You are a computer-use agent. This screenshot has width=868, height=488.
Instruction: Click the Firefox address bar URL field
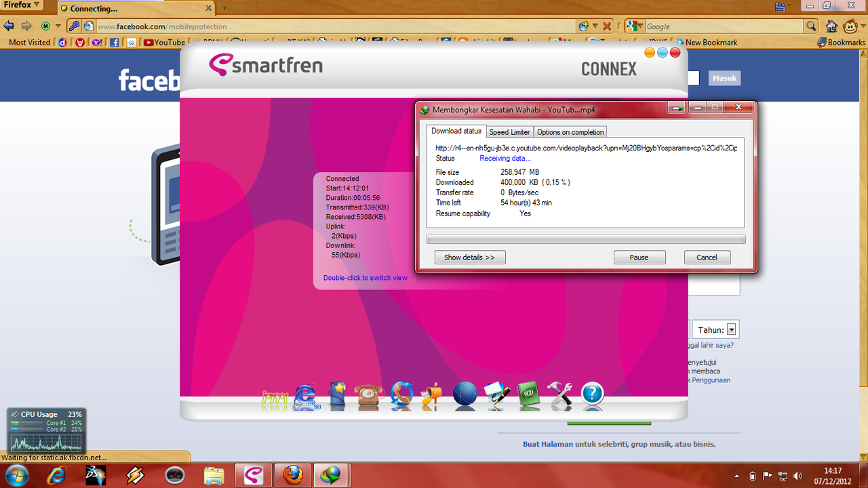click(x=336, y=26)
